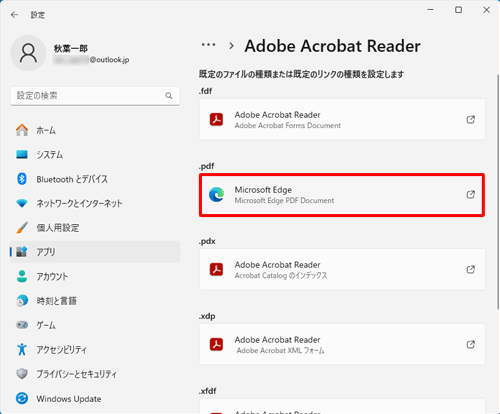Viewport: 500px width, 414px height.
Task: Click the Adobe Acrobat Reader page title
Action: coord(332,46)
